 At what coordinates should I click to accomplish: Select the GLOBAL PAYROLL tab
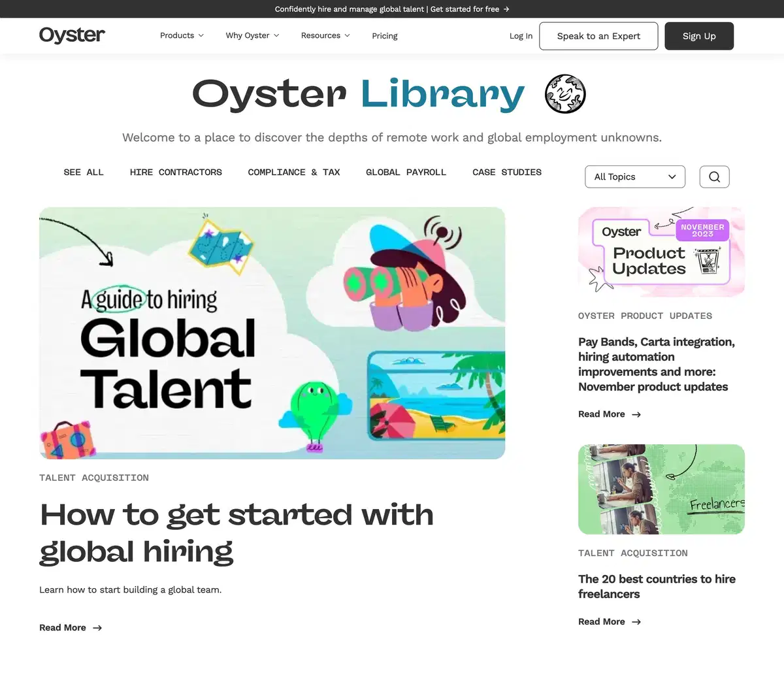[x=406, y=172]
